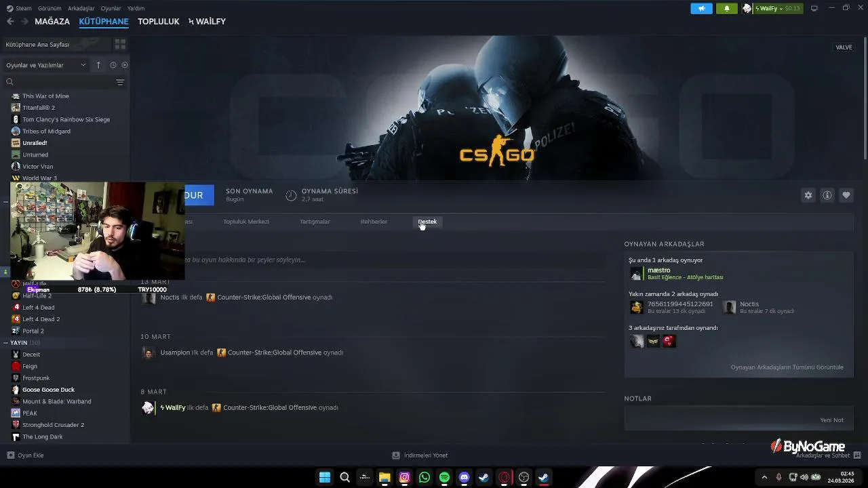This screenshot has width=868, height=488.
Task: Go to MAĞAZA section
Action: click(52, 22)
